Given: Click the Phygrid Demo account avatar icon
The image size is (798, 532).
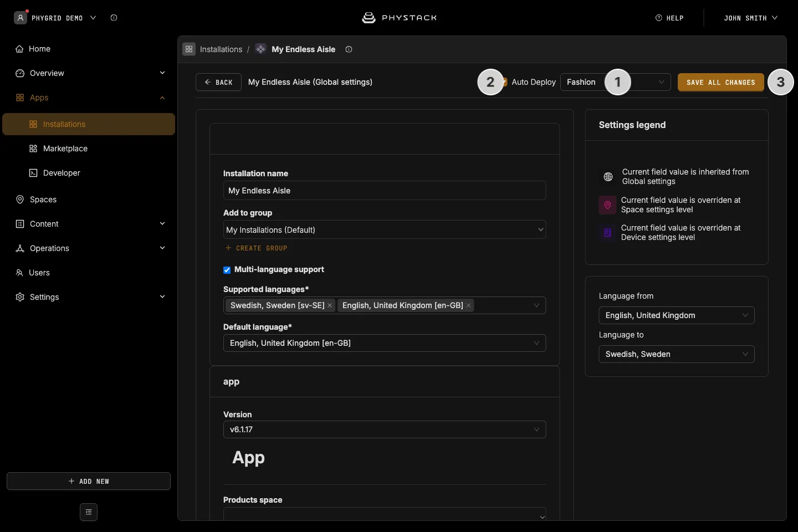Looking at the screenshot, I should tap(21, 18).
